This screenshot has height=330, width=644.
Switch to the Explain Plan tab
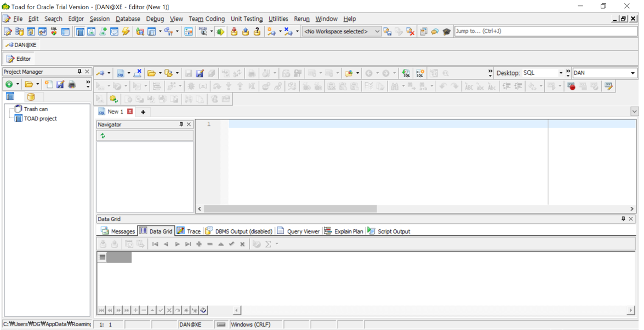click(344, 231)
